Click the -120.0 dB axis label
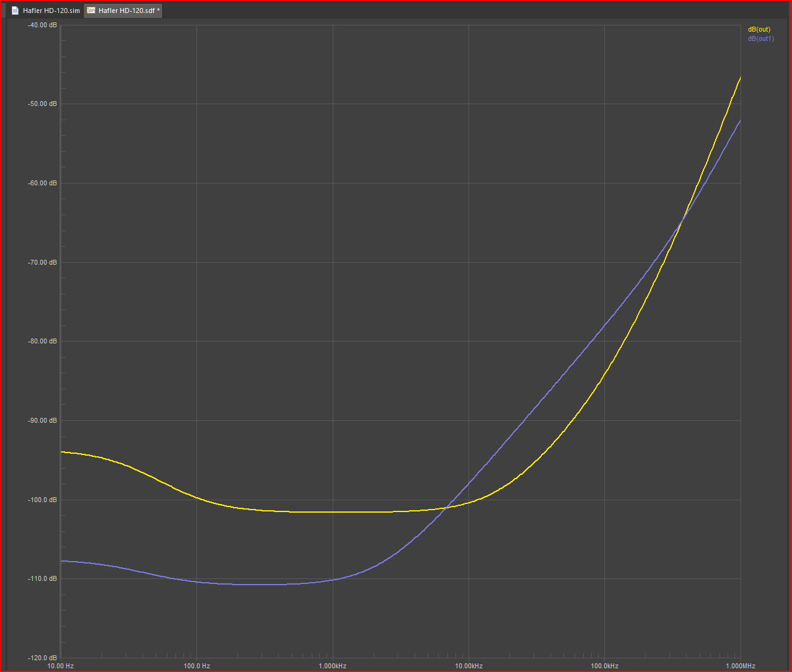 pyautogui.click(x=43, y=658)
